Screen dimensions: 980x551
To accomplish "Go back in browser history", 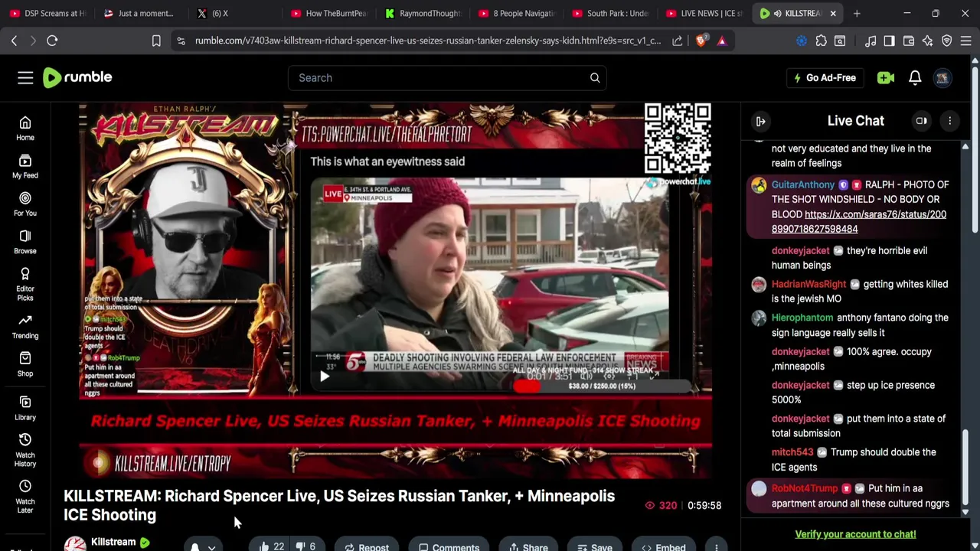I will point(14,41).
